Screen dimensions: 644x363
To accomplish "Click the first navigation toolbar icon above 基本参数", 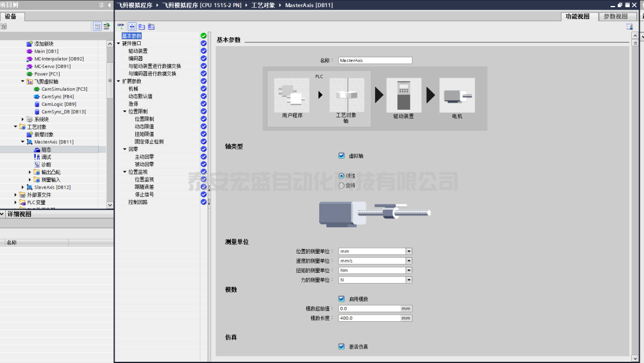I will (x=121, y=27).
